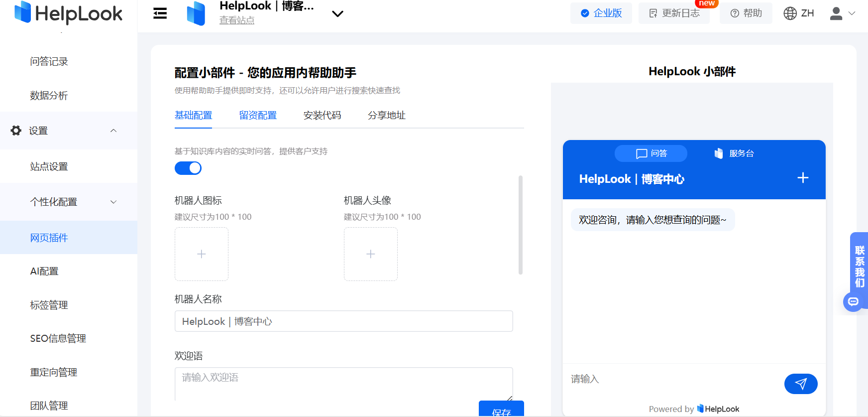
Task: Click the plus icon in widget header
Action: click(803, 178)
